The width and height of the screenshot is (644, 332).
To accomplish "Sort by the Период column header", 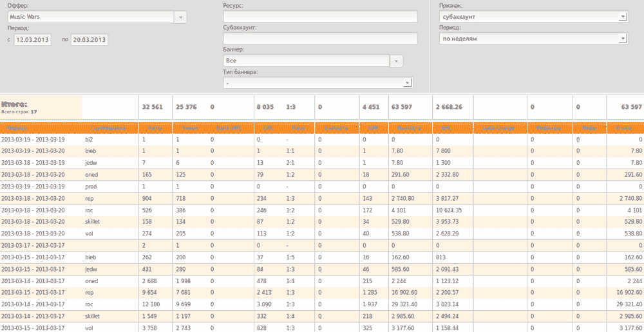I will [17, 128].
